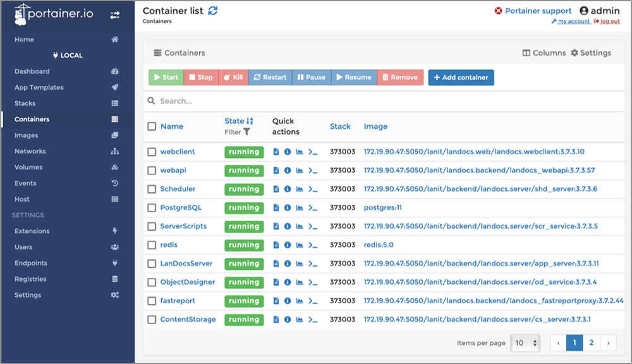Select the LanDocsServer container checkbox
632x364 pixels.
[x=152, y=264]
